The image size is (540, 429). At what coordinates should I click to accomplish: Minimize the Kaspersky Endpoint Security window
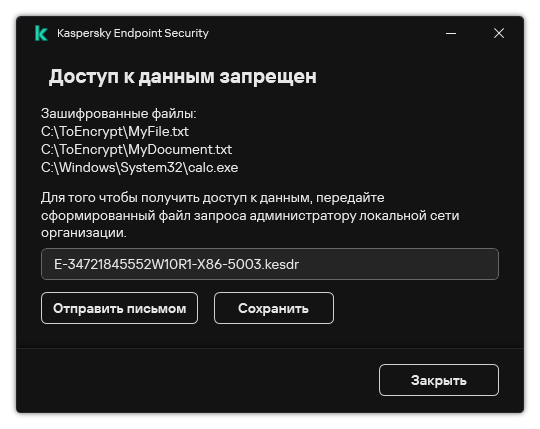451,33
